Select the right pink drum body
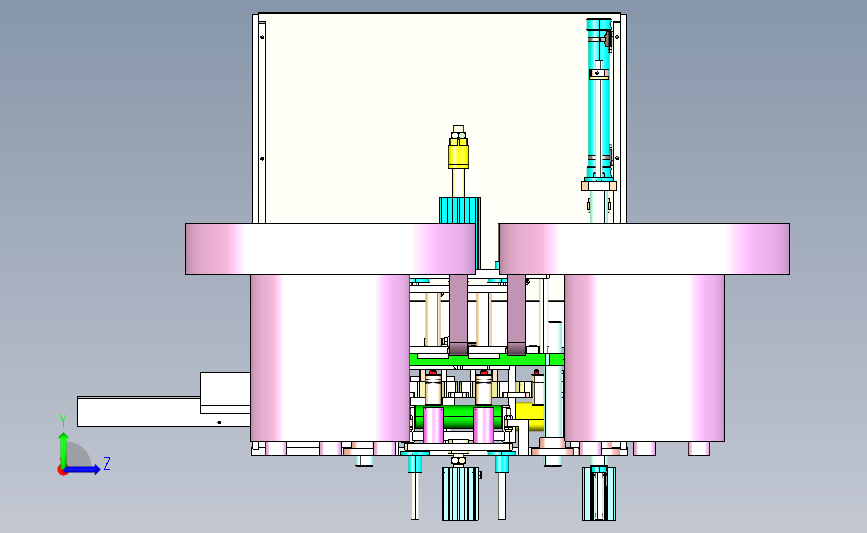Screen dimensions: 867x533 [644, 358]
